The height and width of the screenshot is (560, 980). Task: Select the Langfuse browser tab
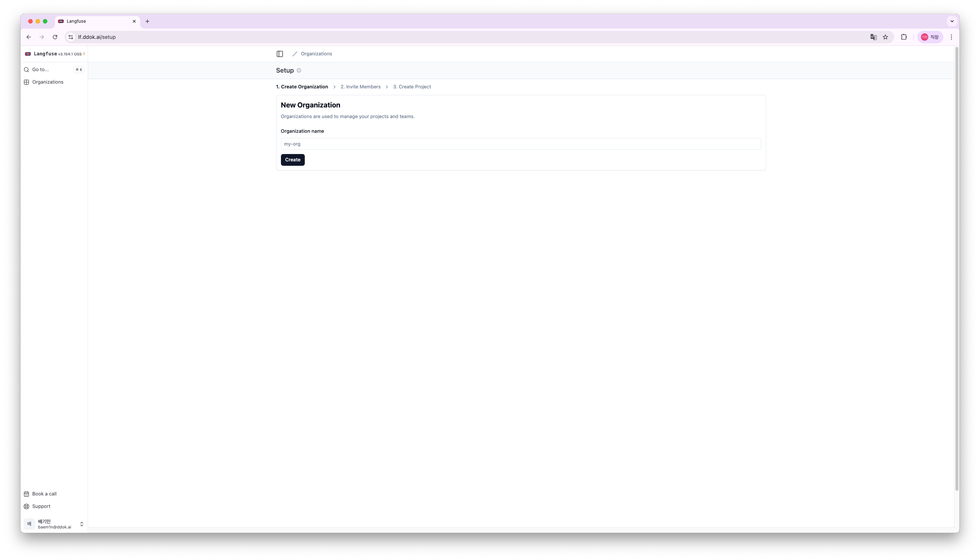[x=98, y=21]
